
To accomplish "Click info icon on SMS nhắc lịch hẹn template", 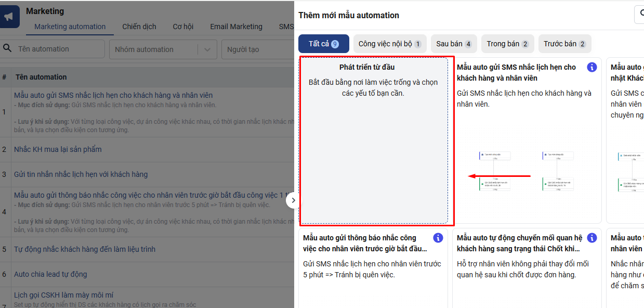I will 592,67.
